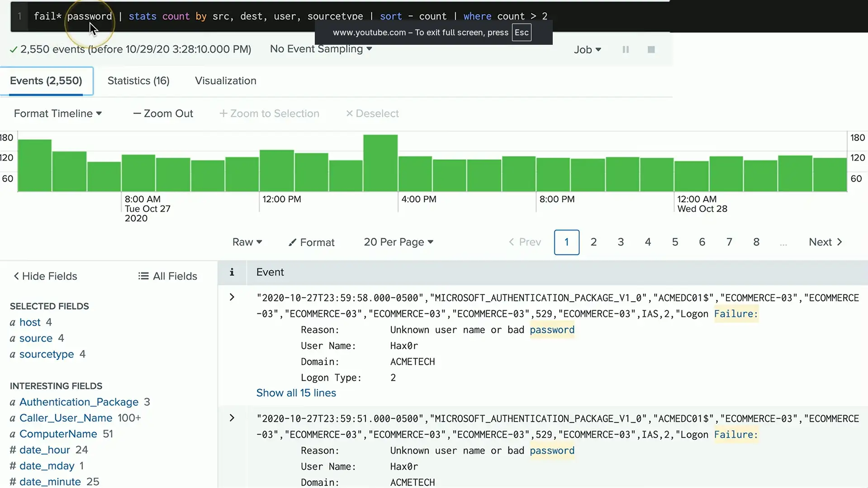
Task: Zoom out the timeline
Action: coord(163,114)
